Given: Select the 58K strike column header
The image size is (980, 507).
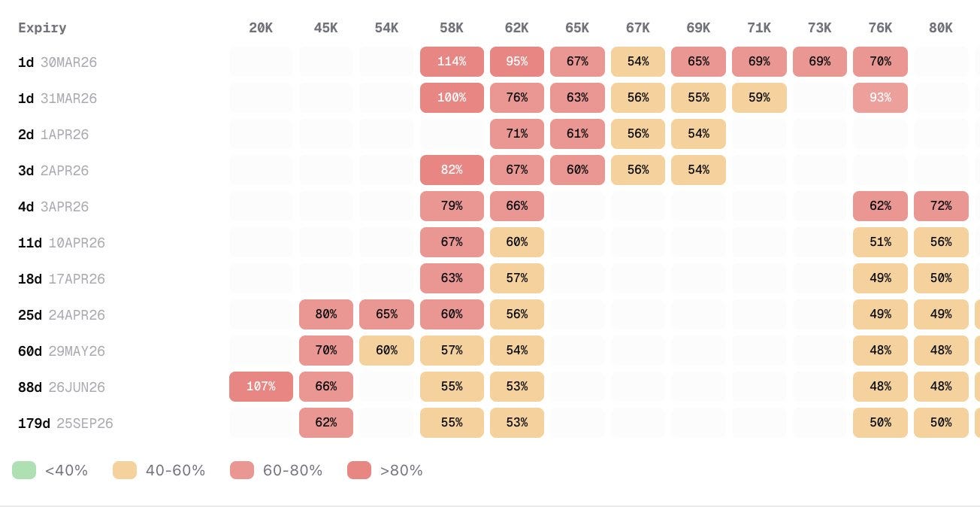Looking at the screenshot, I should pos(452,28).
